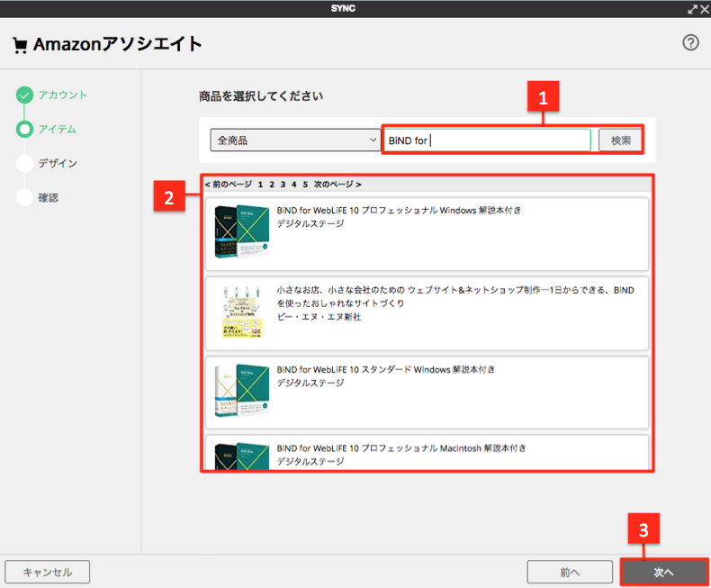
Task: Go to results page 5
Action: [x=305, y=185]
